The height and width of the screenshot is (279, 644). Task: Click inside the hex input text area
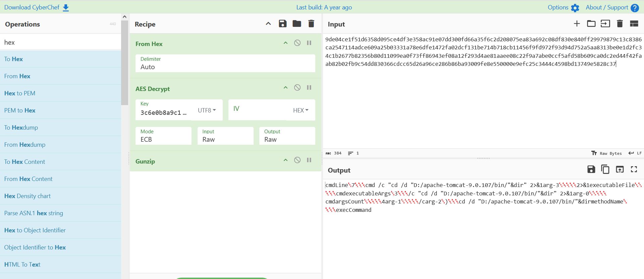pyautogui.click(x=483, y=91)
